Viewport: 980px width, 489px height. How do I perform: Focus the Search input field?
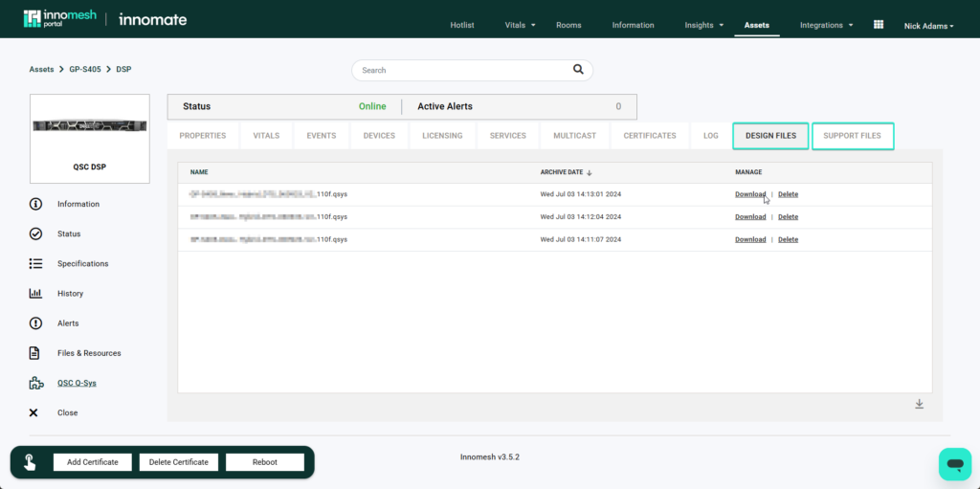(472, 70)
